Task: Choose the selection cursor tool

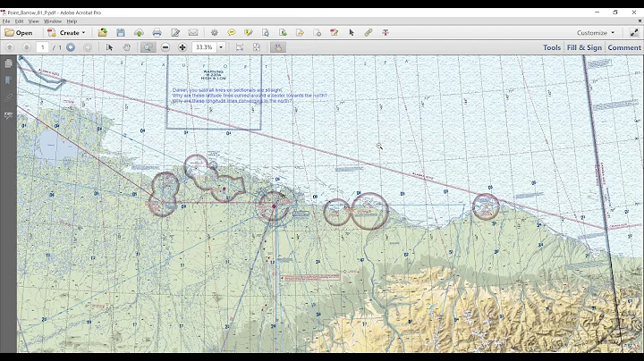Action: pos(109,47)
